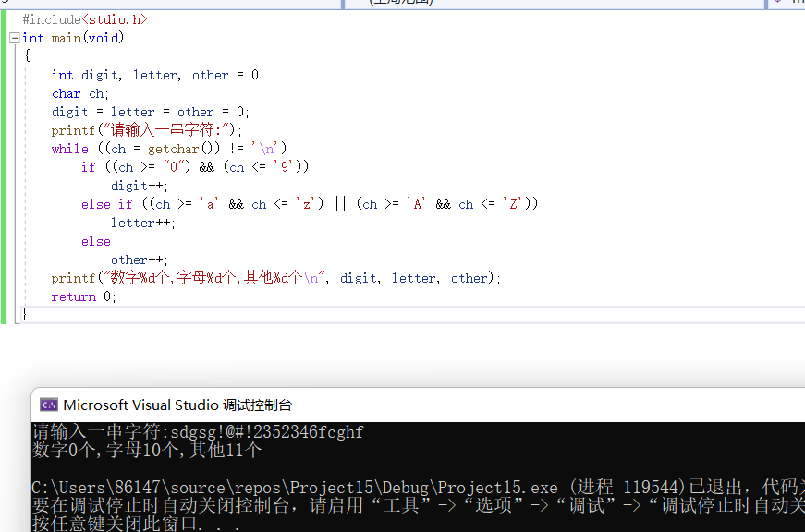Click the console line starting '要在调试停止时自动关闭控制台'

coord(418,505)
